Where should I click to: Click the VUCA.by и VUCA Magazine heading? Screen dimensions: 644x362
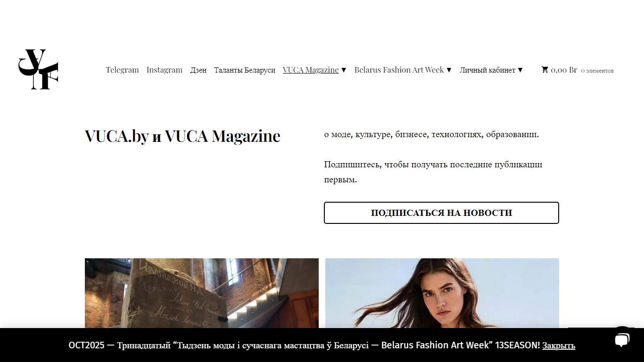[182, 136]
